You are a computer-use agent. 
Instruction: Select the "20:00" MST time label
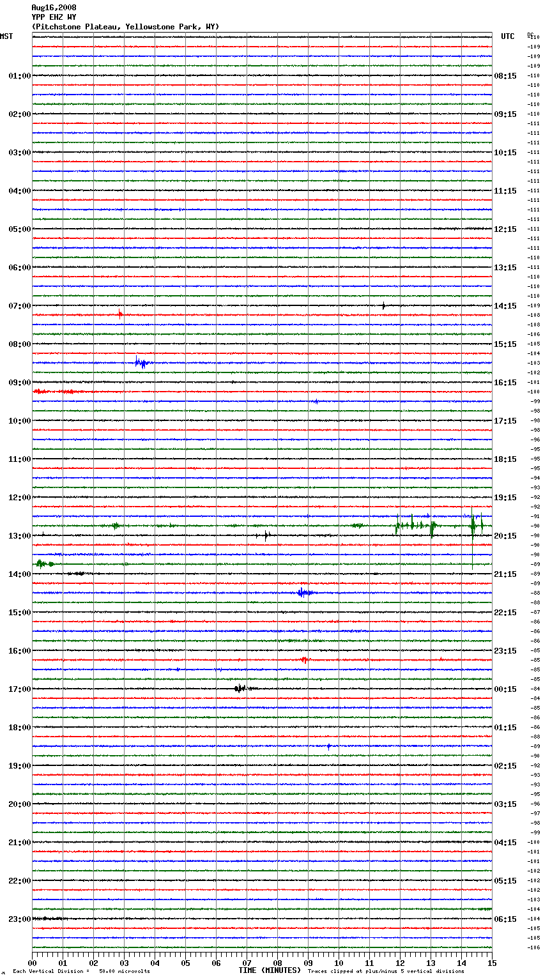click(x=20, y=804)
